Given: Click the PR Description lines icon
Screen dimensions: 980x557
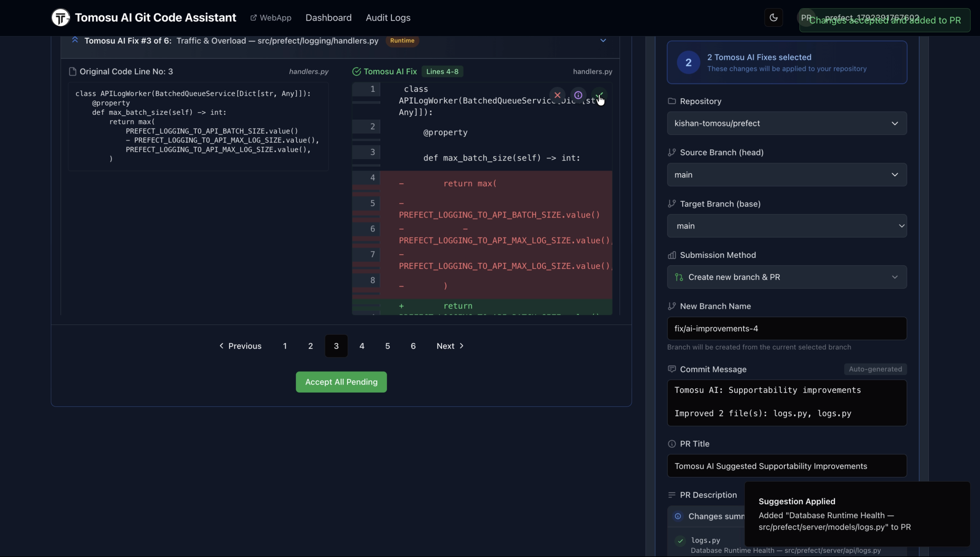Looking at the screenshot, I should coord(672,495).
